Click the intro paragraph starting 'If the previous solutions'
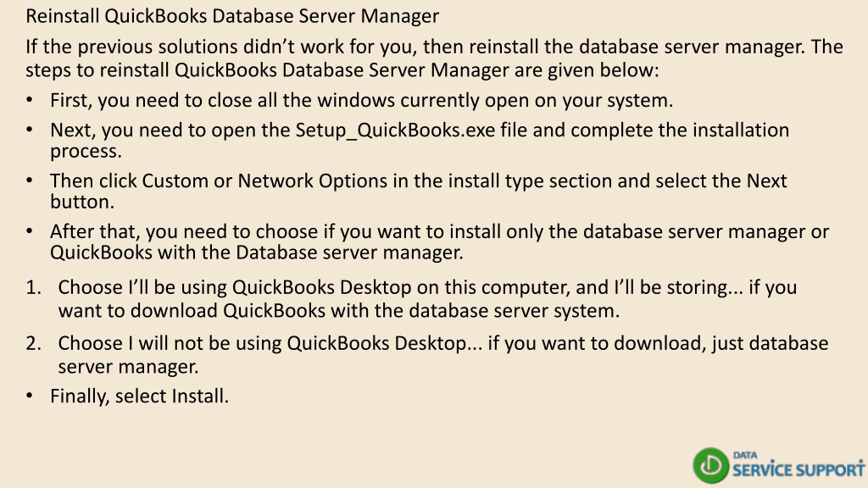The width and height of the screenshot is (868, 488). click(434, 58)
